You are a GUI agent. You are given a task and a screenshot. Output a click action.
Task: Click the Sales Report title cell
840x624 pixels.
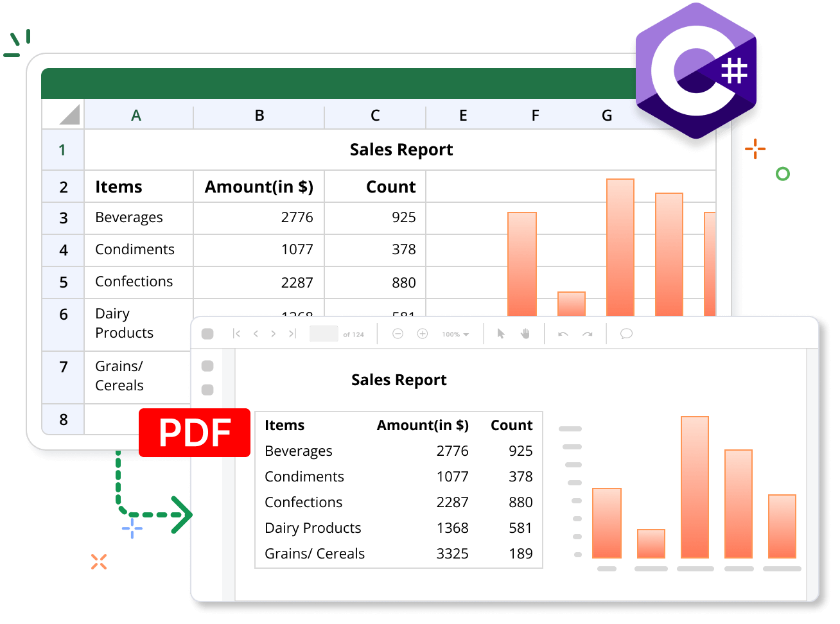(x=401, y=150)
